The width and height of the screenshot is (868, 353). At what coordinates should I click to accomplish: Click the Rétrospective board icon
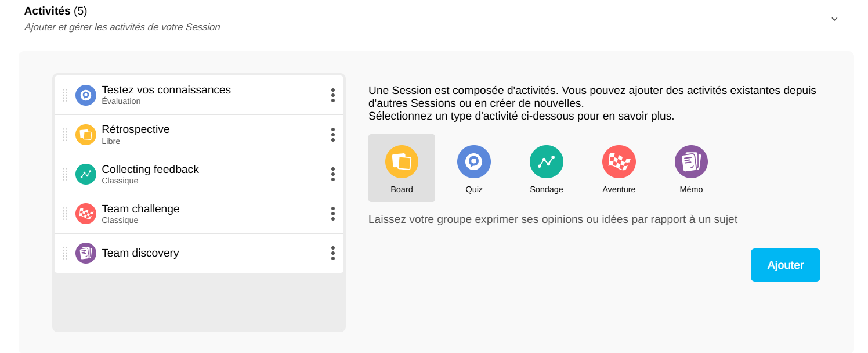pos(86,135)
